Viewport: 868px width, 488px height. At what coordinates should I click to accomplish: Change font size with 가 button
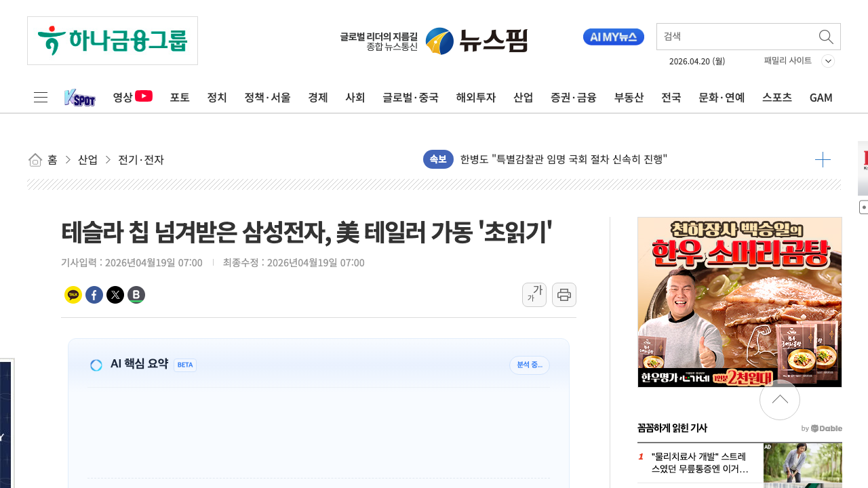tap(534, 295)
